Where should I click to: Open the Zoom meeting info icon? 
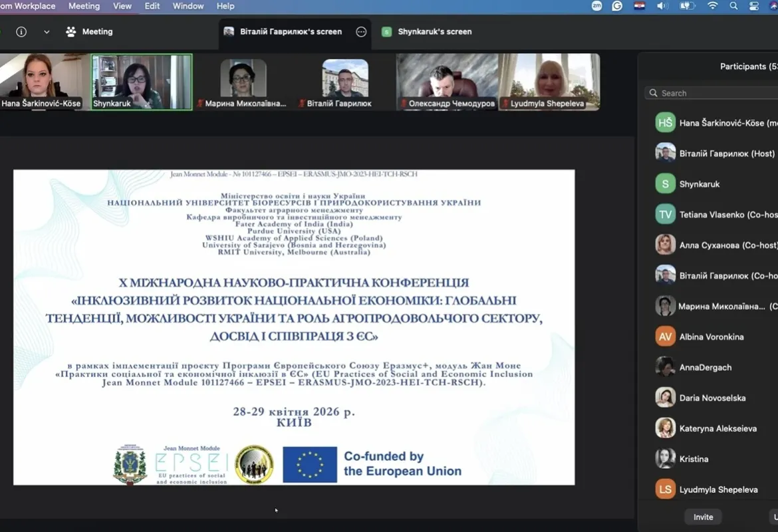pyautogui.click(x=21, y=31)
